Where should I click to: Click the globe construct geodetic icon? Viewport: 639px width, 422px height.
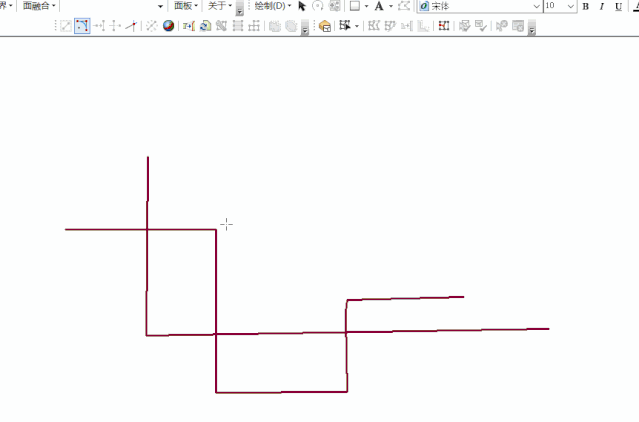tap(168, 26)
